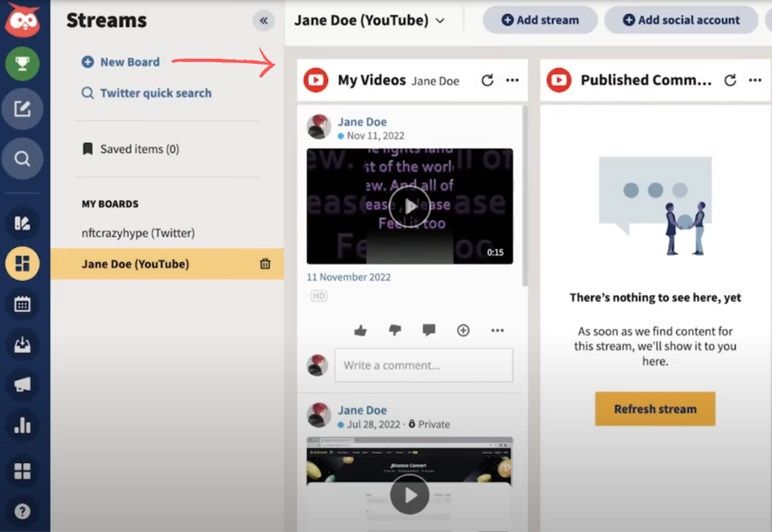Open the Inbox tray icon
The image size is (772, 532).
22,345
